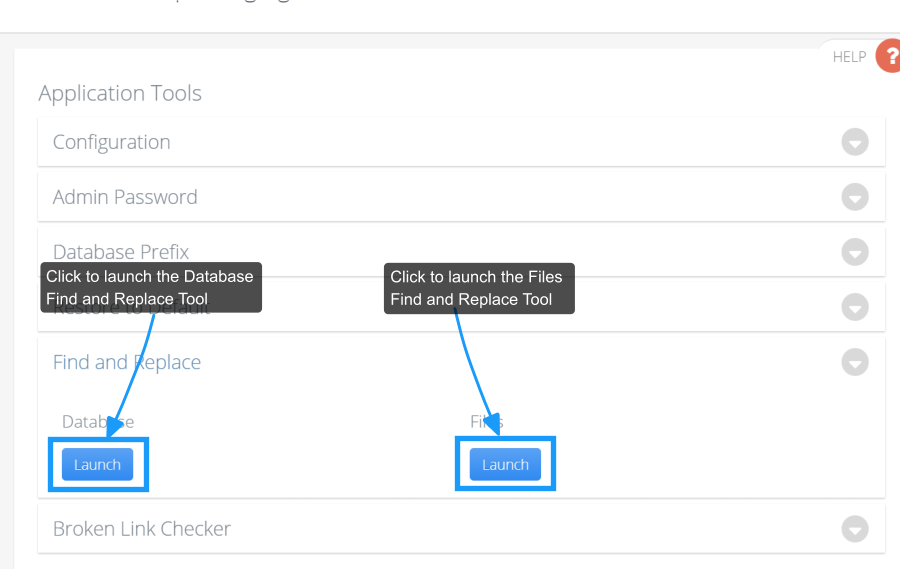Expand the Admin Password section arrow
Image resolution: width=900 pixels, height=569 pixels.
pyautogui.click(x=855, y=197)
